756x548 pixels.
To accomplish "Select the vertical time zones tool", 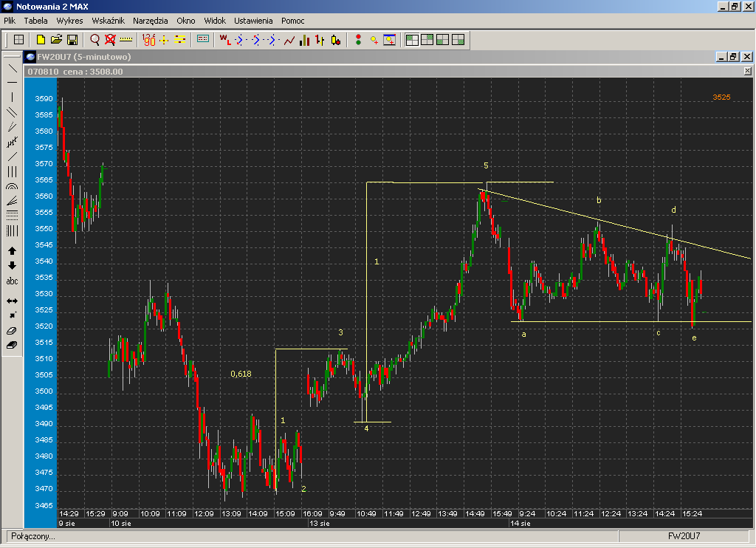I will pyautogui.click(x=12, y=230).
